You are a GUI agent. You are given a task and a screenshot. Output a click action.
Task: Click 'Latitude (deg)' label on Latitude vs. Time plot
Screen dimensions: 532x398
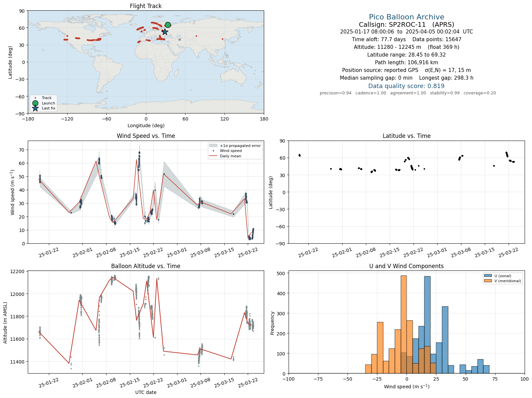point(271,192)
